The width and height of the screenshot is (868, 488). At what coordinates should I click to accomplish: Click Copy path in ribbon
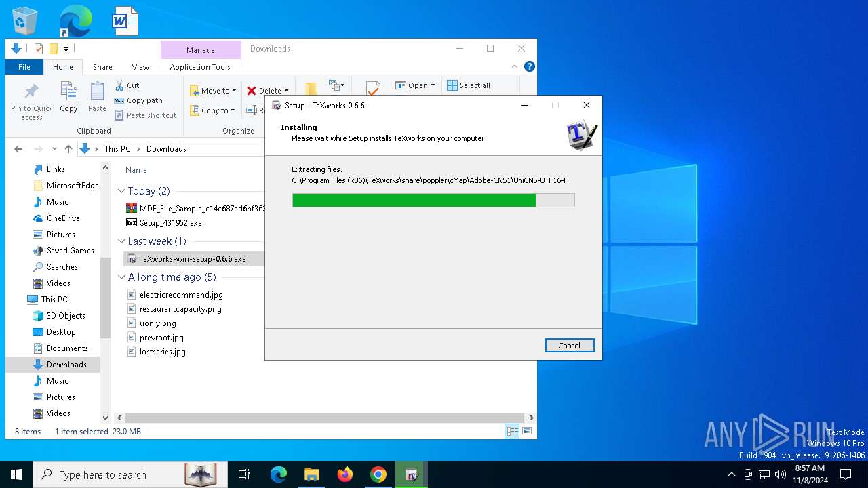click(138, 100)
